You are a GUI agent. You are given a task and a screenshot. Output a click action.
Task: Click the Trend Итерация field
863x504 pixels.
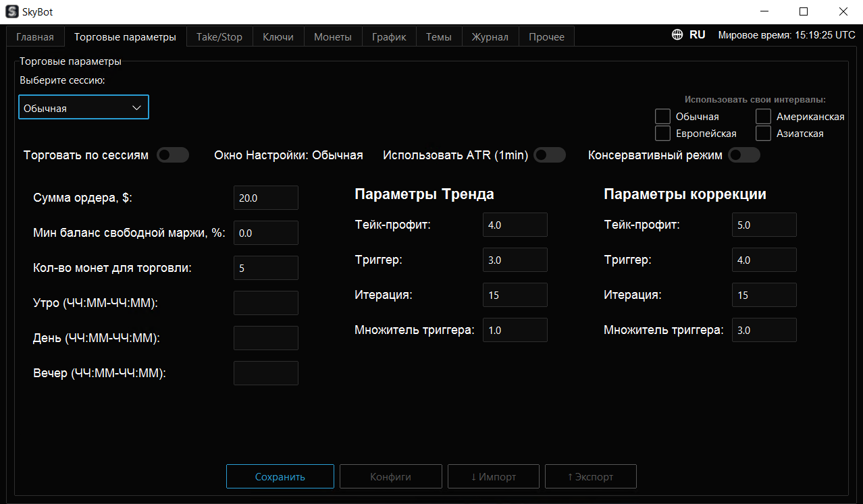click(x=515, y=295)
